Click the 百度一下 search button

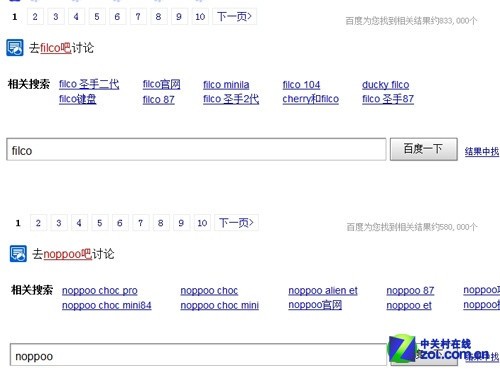pyautogui.click(x=423, y=149)
